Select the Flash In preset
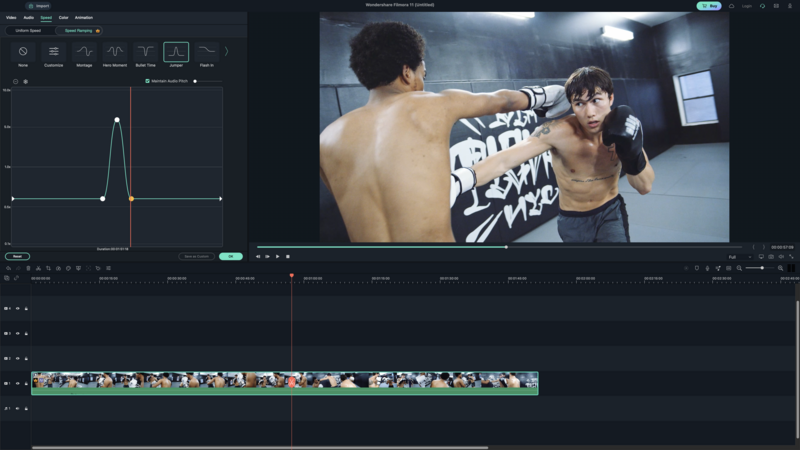This screenshot has width=800, height=450. 207,52
